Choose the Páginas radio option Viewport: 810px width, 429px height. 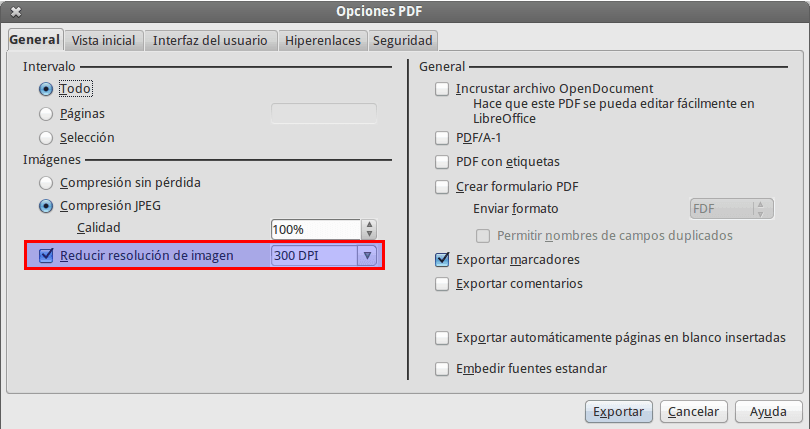(46, 114)
